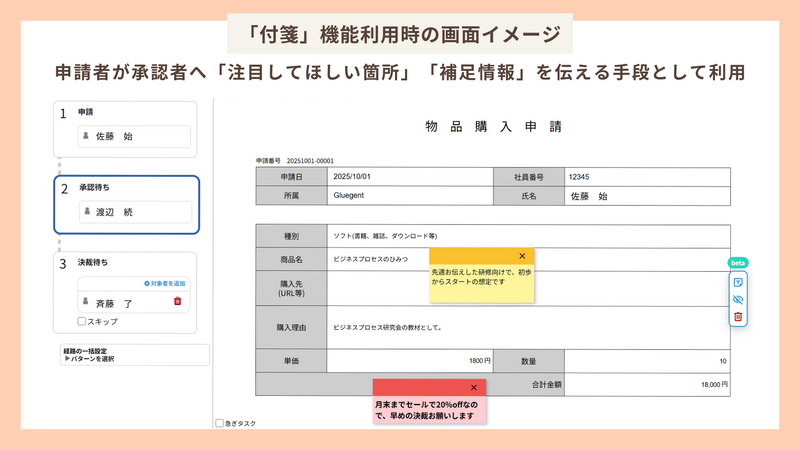Click the trash icon in the beta toolbar
This screenshot has height=450, width=800.
point(737,316)
